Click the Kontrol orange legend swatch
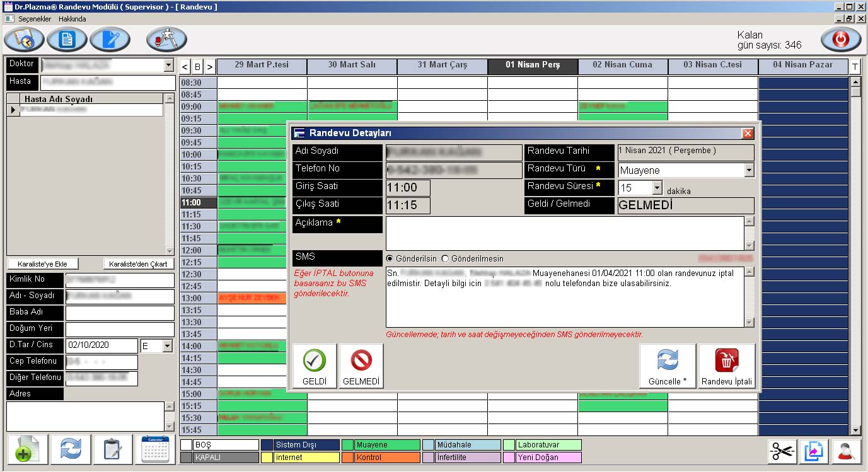The image size is (868, 472). tap(347, 458)
